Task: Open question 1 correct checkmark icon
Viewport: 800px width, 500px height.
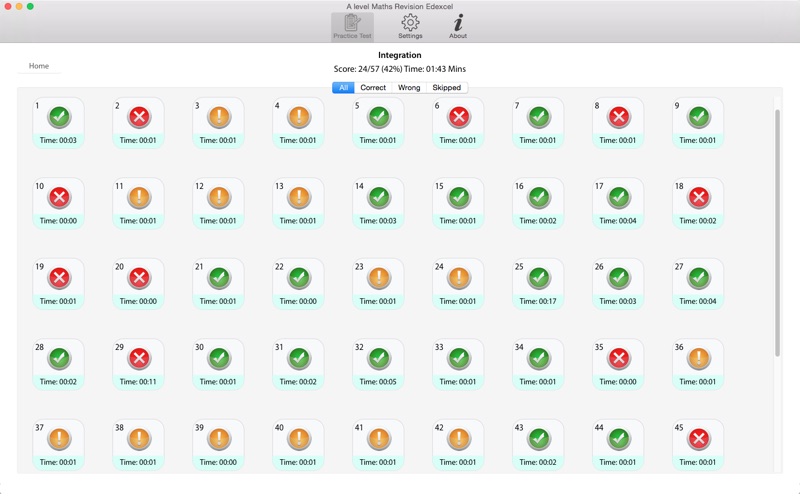Action: [x=59, y=117]
